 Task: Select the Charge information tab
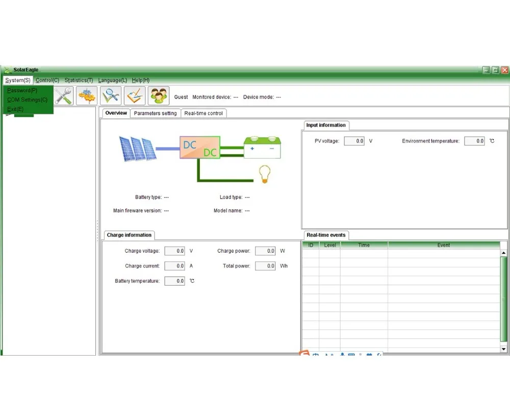pos(129,235)
